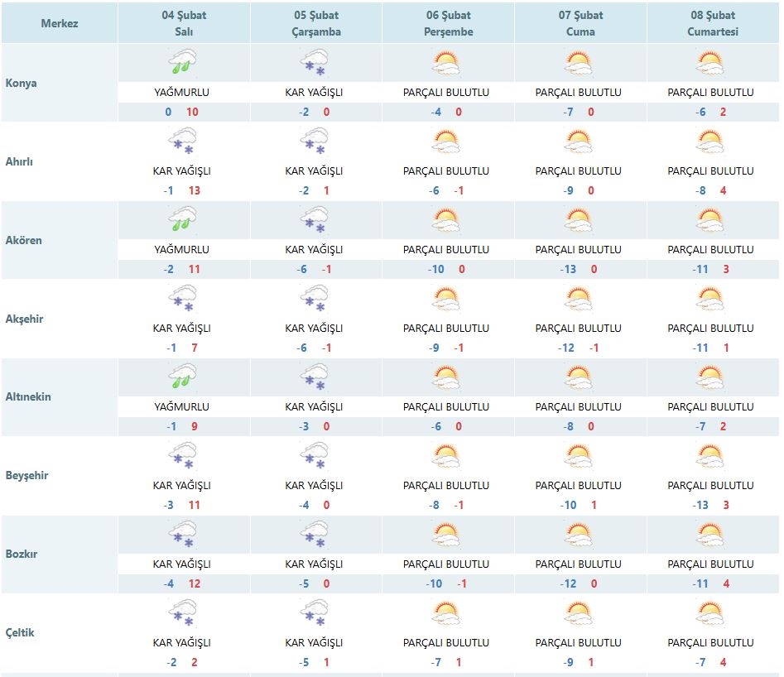Click Akören's rainy icon for 04 Şubat
The image size is (784, 677).
(182, 220)
